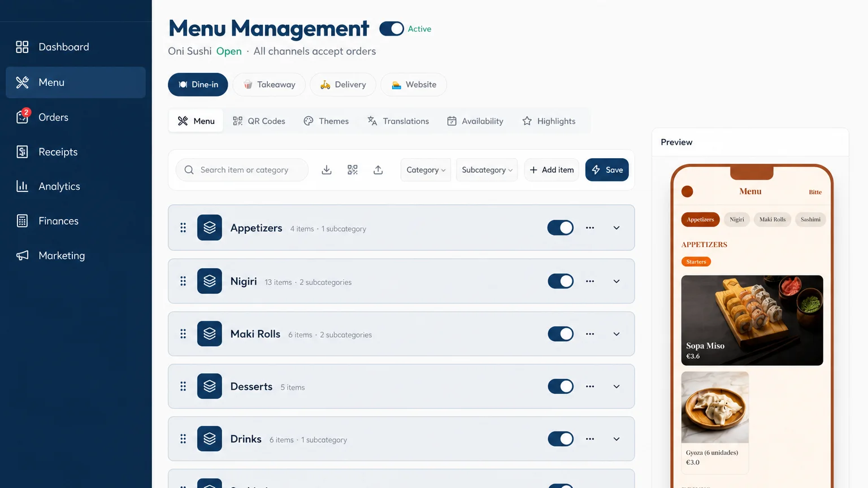Click the Desserts drag handle

click(x=183, y=386)
